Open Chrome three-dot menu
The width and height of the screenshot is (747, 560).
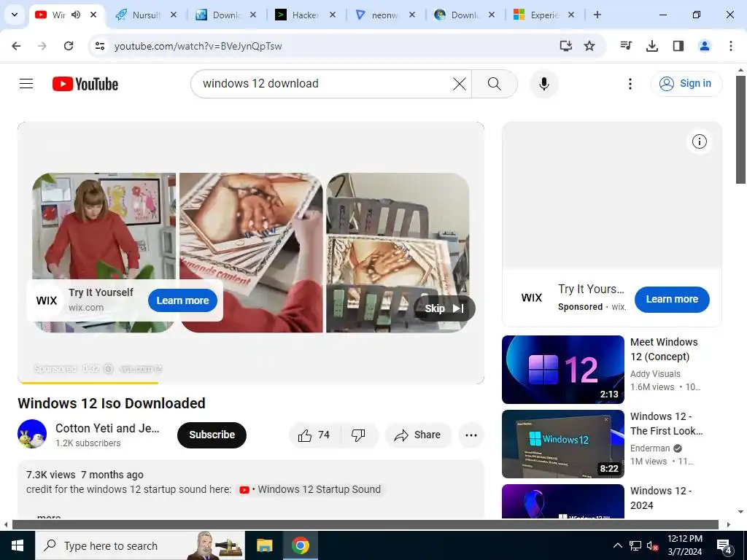(730, 46)
